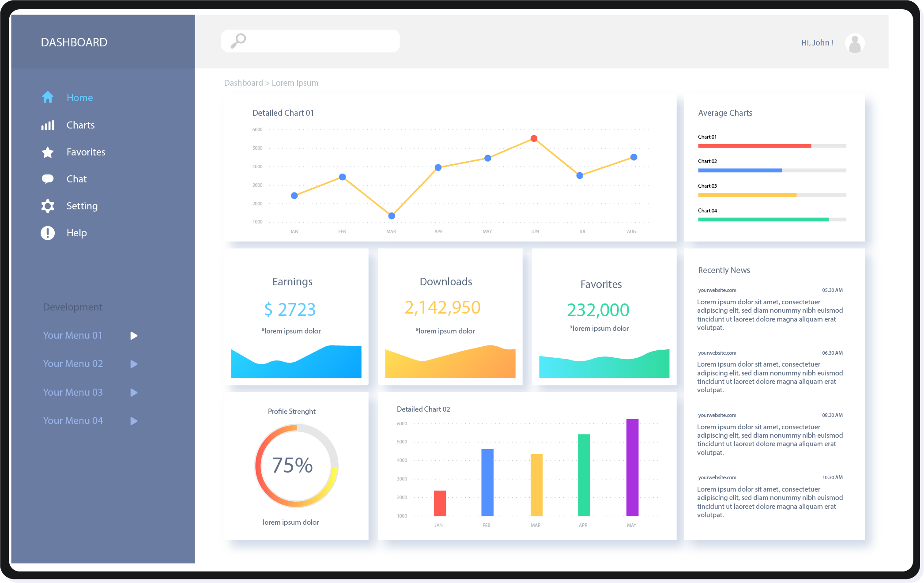This screenshot has width=924, height=583.
Task: Click the Average Charts heading
Action: [x=725, y=113]
